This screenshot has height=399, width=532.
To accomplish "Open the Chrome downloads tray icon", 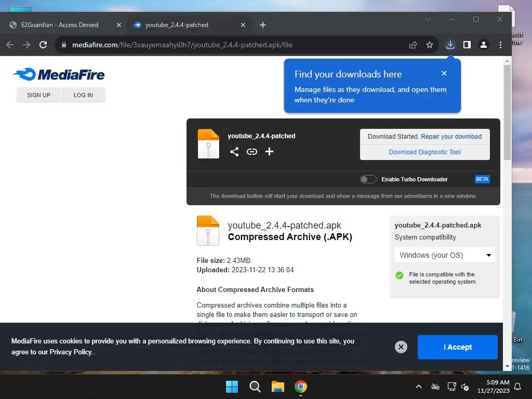I will (x=450, y=45).
